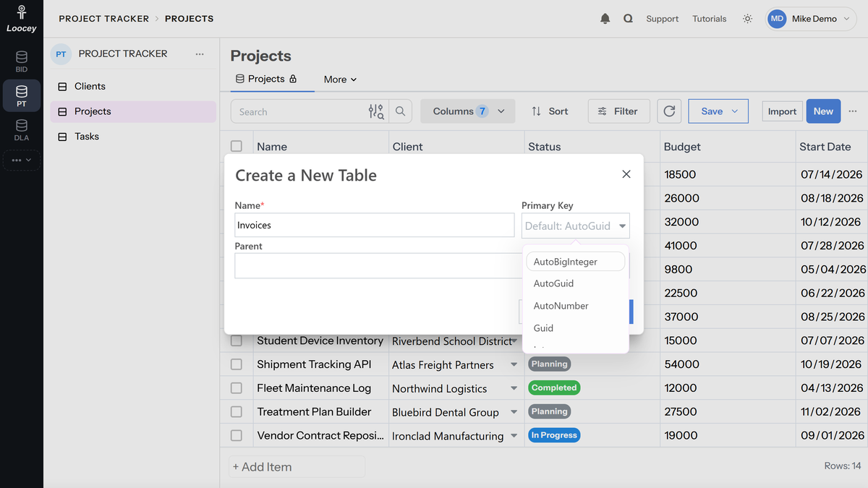Click the Filter button
Screen dimensions: 868x488
pos(618,111)
